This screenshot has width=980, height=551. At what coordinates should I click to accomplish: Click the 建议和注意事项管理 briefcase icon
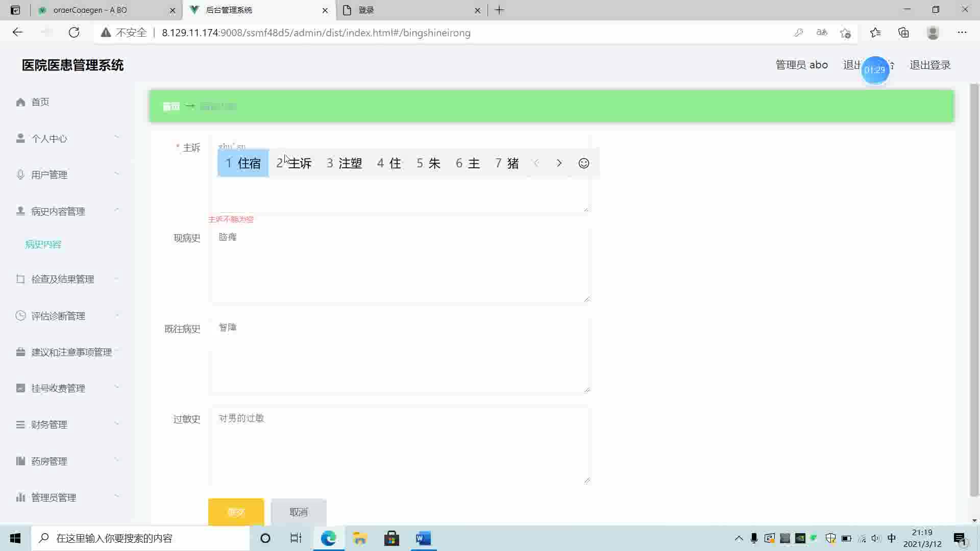pos(20,352)
